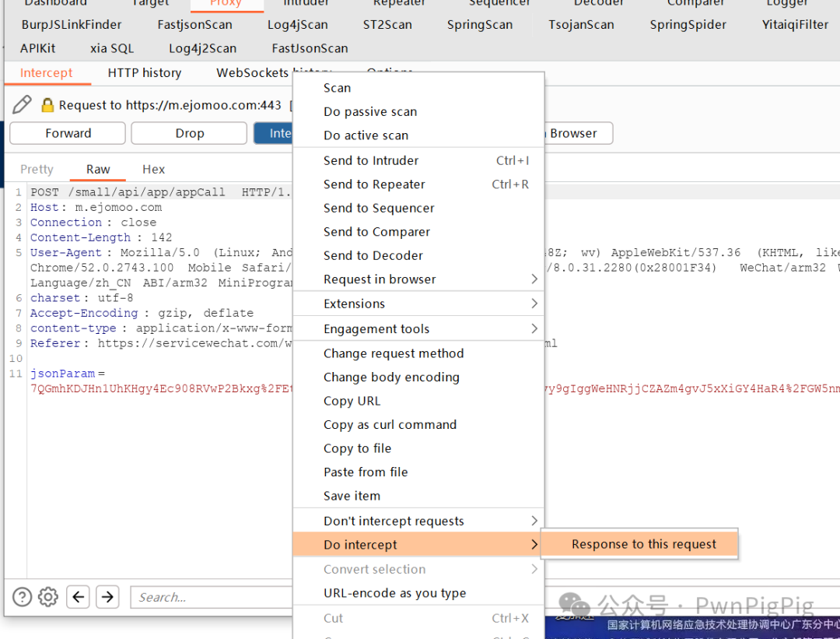This screenshot has width=840, height=639.
Task: Open the ST2Scan tab
Action: [387, 25]
